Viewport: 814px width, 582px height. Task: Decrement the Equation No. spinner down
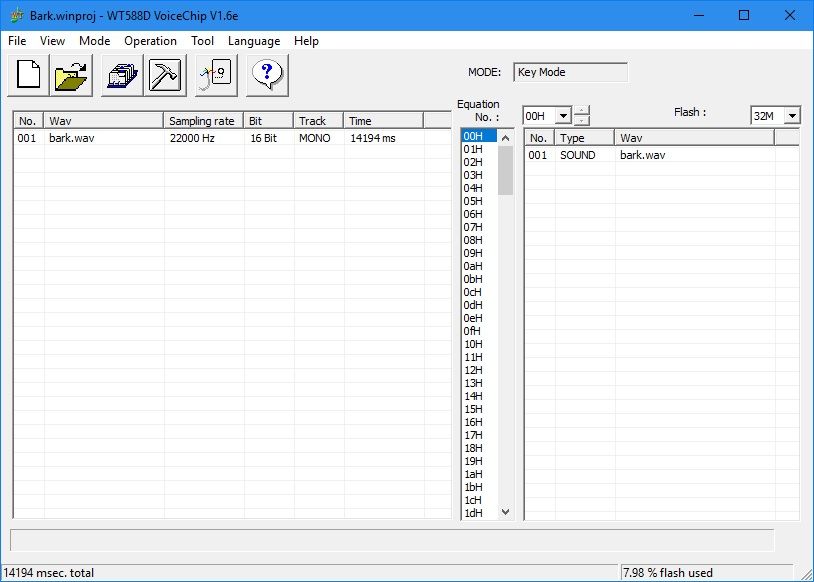582,120
